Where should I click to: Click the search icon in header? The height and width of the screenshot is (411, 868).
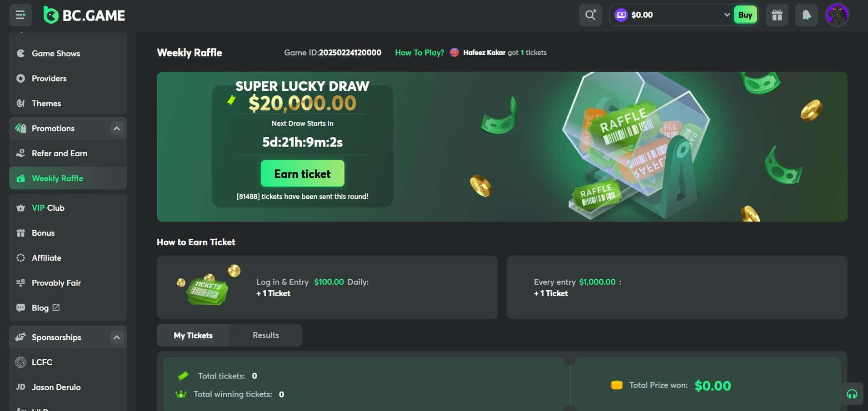(590, 15)
